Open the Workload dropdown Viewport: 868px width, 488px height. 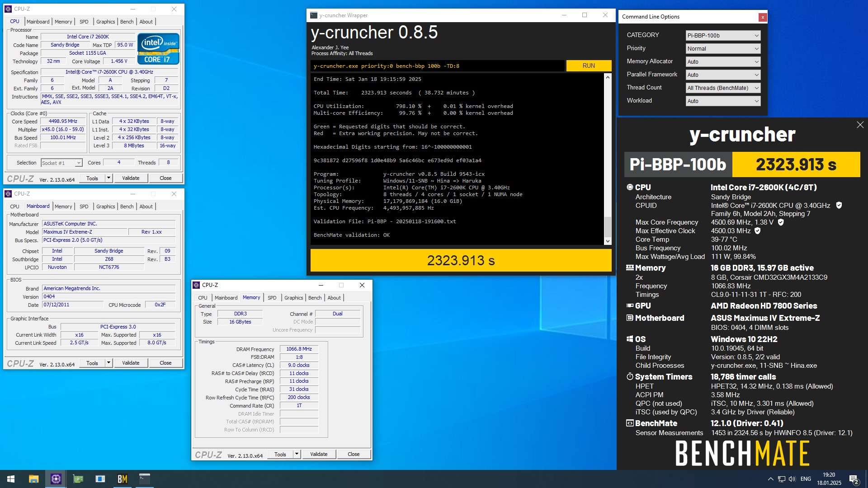[723, 101]
